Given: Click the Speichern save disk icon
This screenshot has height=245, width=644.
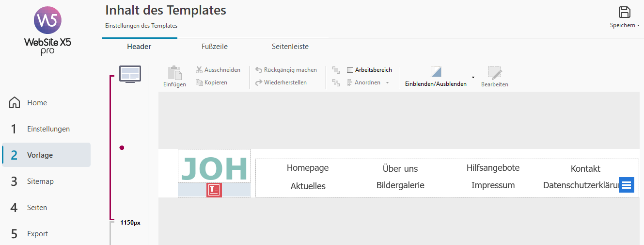Looking at the screenshot, I should 625,13.
